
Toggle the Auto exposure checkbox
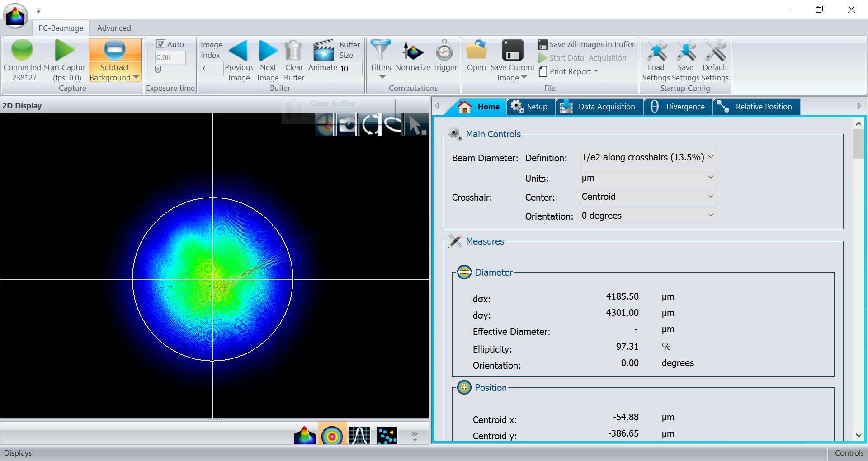point(161,44)
